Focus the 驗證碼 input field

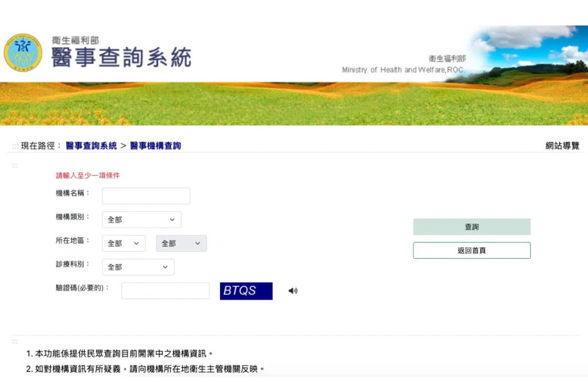click(165, 291)
